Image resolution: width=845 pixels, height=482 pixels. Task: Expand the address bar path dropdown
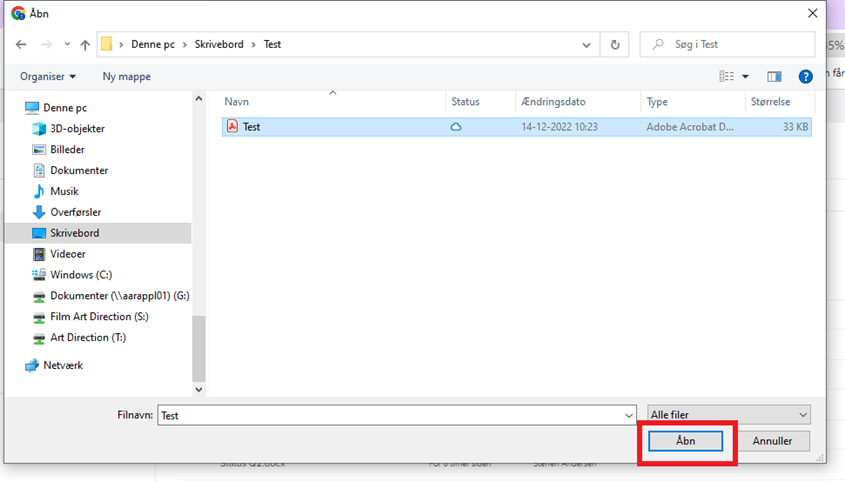pos(586,45)
